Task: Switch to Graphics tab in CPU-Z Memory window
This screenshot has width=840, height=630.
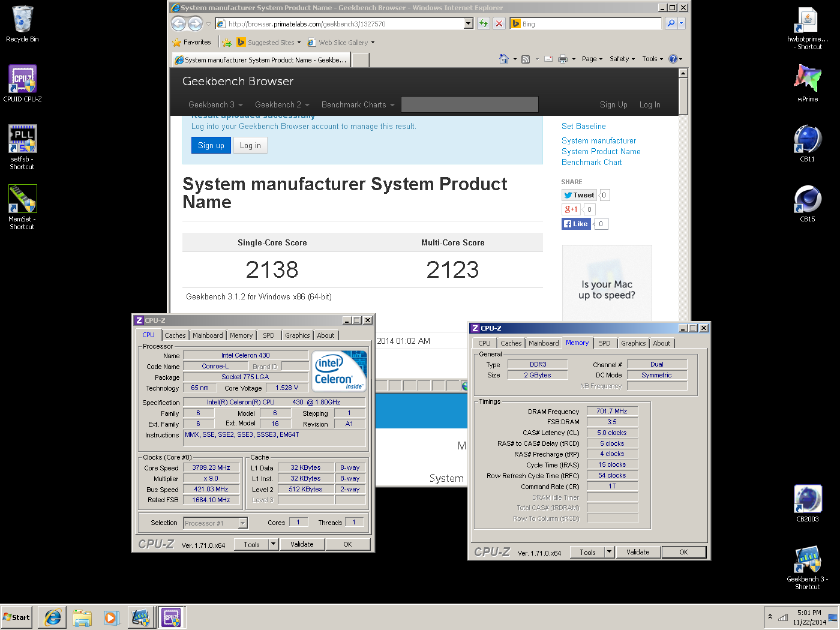Action: [634, 343]
